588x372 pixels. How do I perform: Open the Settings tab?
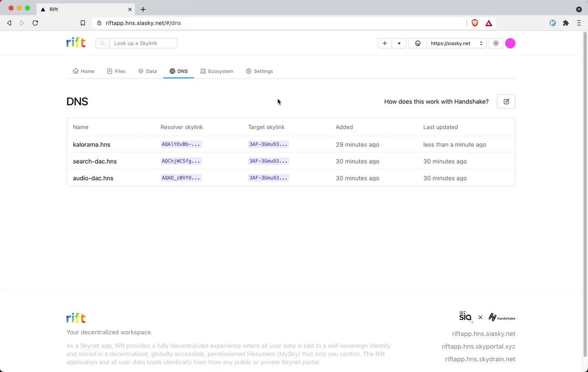click(259, 71)
